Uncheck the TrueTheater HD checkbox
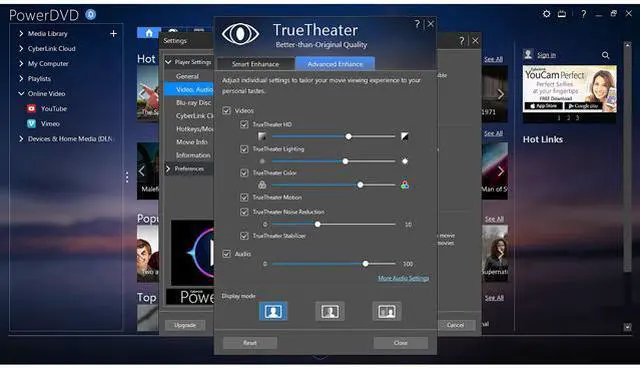 click(244, 124)
